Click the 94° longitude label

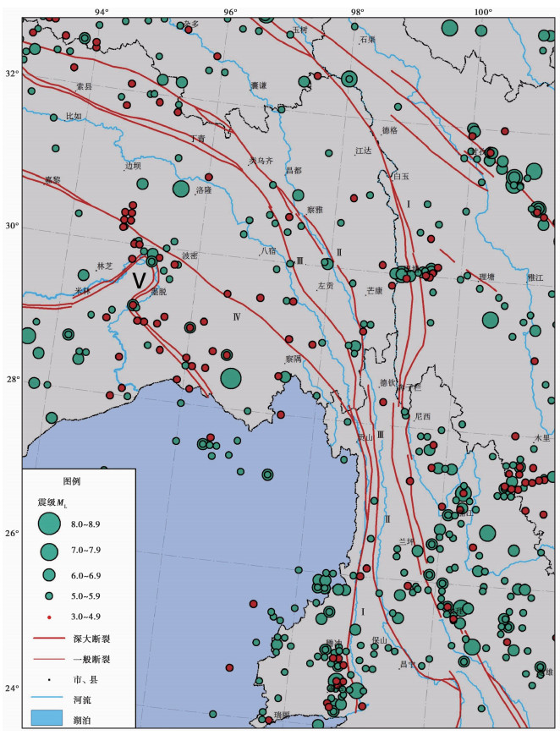click(102, 12)
